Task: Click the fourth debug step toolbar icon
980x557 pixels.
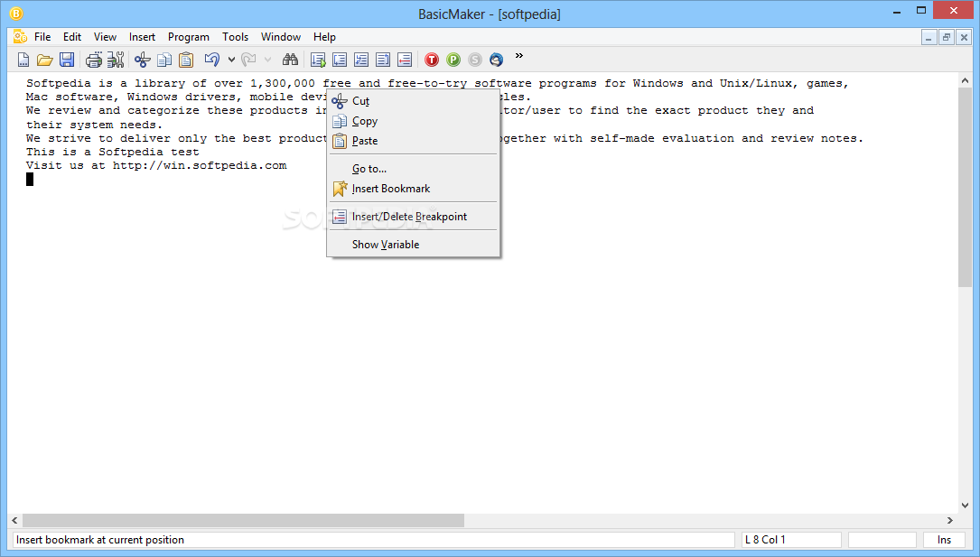Action: (382, 60)
